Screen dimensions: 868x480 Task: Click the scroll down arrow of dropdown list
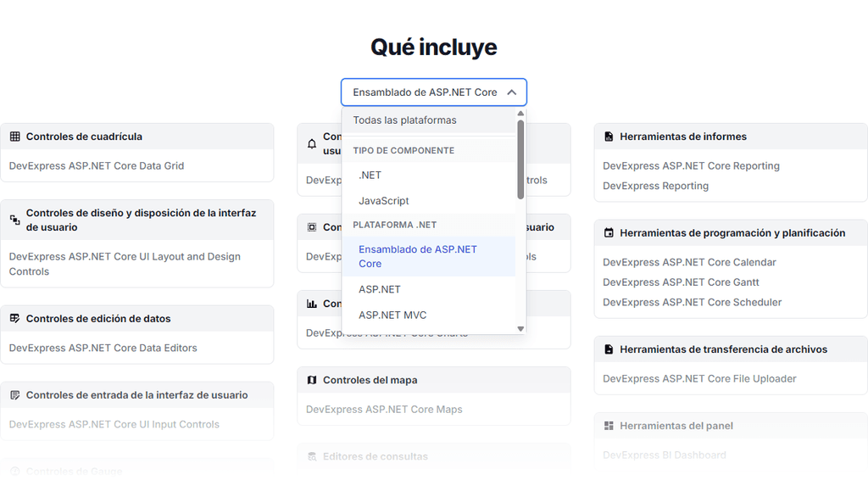point(520,329)
